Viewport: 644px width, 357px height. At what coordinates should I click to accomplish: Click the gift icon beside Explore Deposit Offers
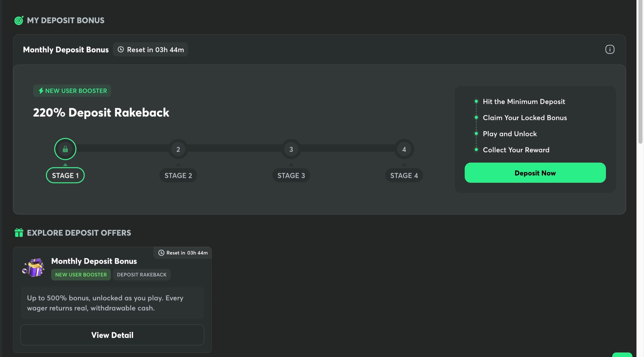click(19, 233)
